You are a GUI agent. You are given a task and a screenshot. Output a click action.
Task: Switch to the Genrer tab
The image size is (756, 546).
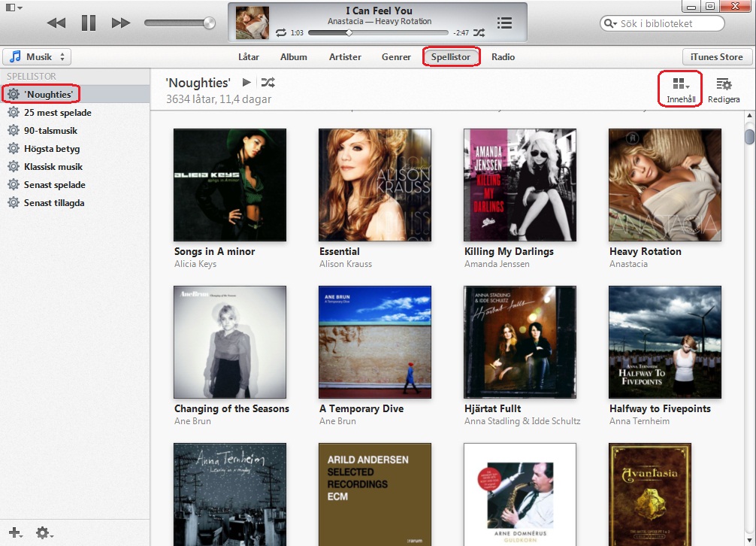(396, 57)
